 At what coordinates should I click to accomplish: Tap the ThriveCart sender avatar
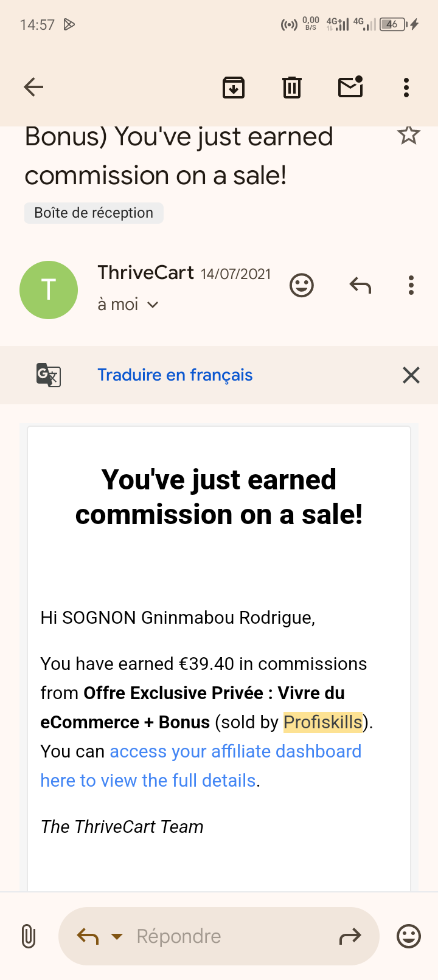point(49,290)
